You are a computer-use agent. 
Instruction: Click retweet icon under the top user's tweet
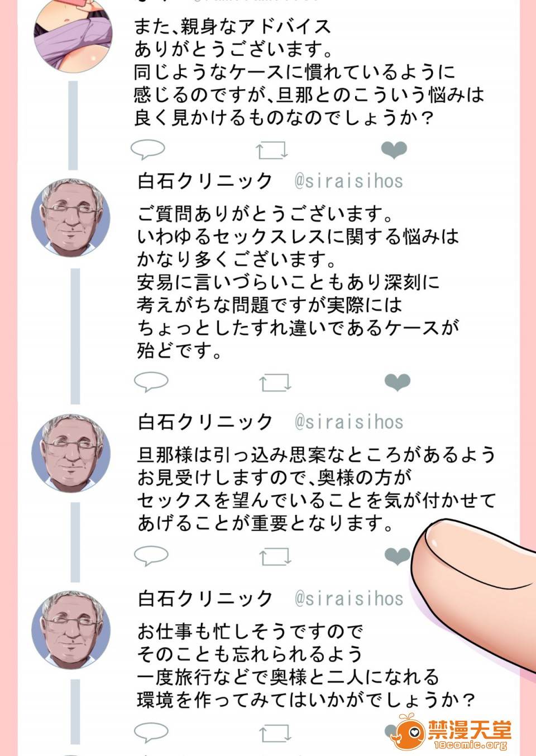(x=272, y=150)
